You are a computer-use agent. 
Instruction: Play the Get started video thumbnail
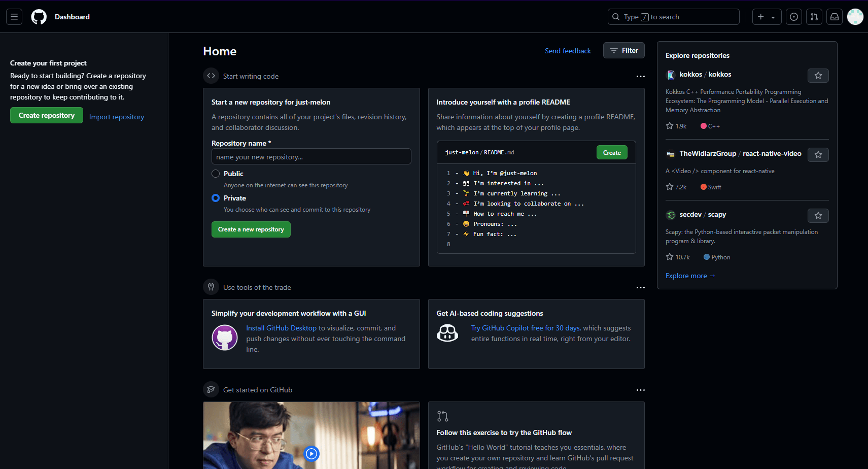tap(311, 453)
